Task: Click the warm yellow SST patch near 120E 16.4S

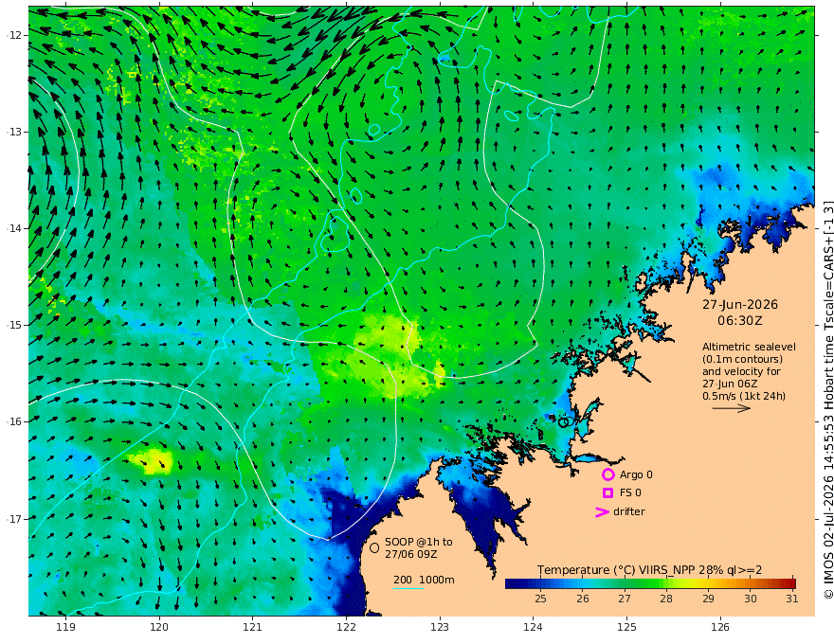Action: 153,460
